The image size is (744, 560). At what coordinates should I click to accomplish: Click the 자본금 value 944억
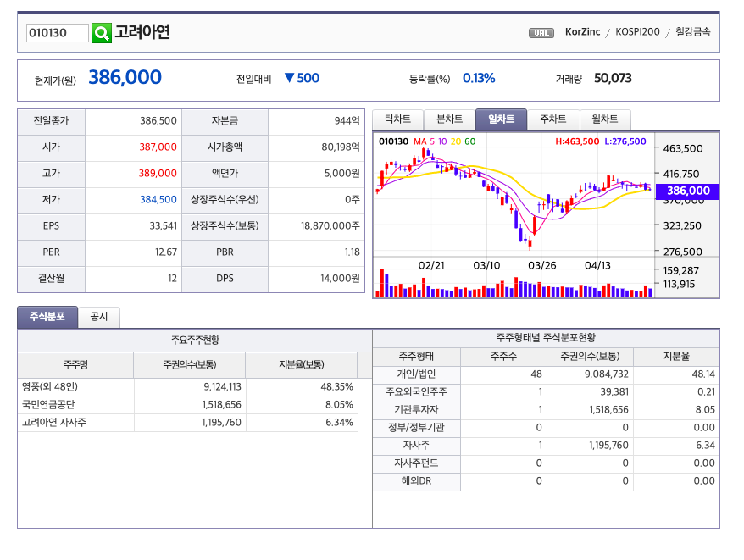pyautogui.click(x=347, y=121)
